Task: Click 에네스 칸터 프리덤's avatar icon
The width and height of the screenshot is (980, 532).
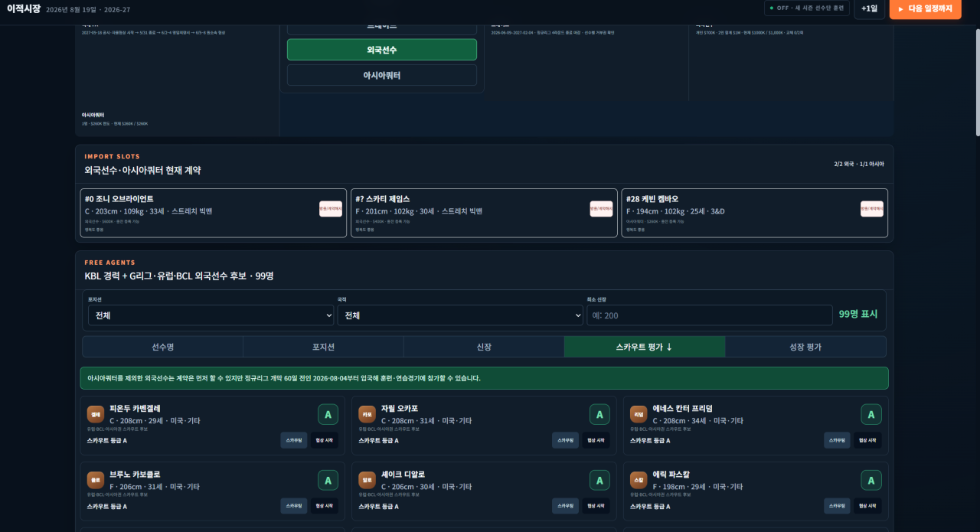Action: click(639, 414)
